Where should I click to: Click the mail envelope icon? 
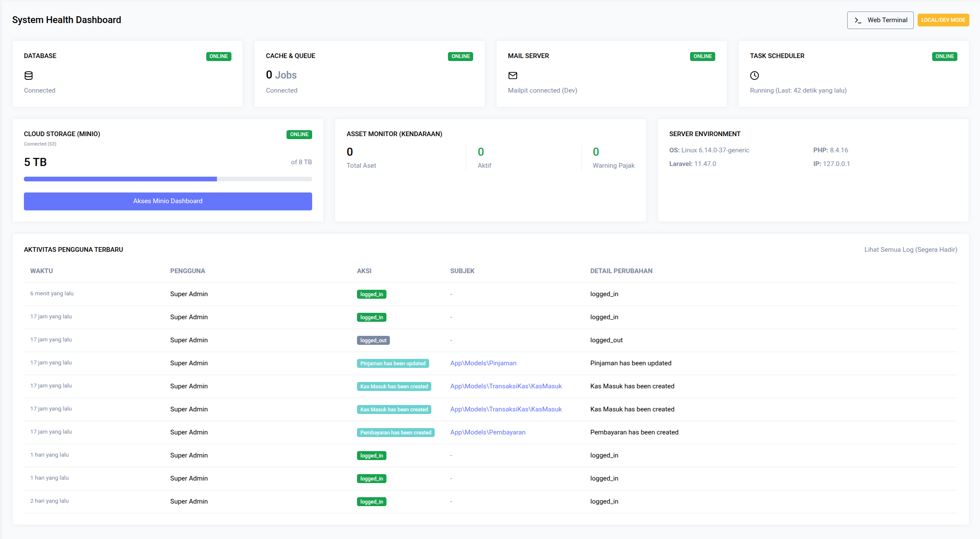click(513, 76)
